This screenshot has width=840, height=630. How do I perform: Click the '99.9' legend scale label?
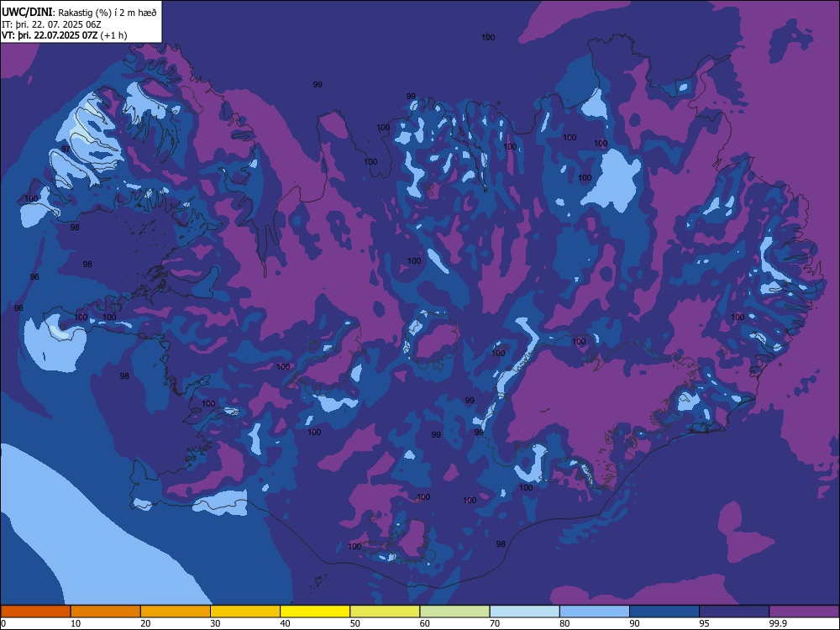coord(777,623)
